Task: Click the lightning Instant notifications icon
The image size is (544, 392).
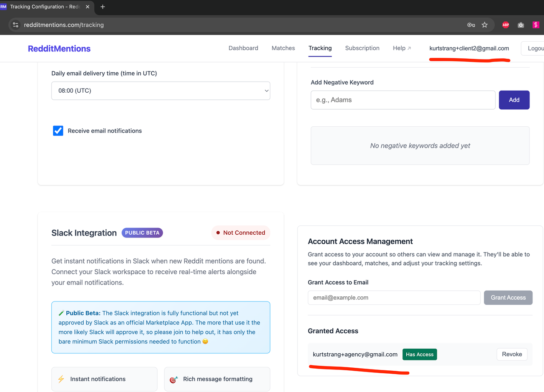Action: 61,379
